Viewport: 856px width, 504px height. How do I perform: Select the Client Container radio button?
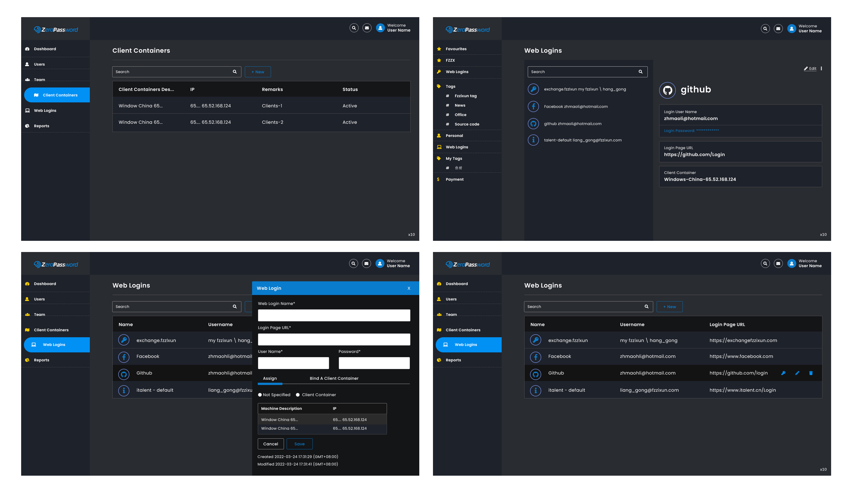tap(298, 395)
